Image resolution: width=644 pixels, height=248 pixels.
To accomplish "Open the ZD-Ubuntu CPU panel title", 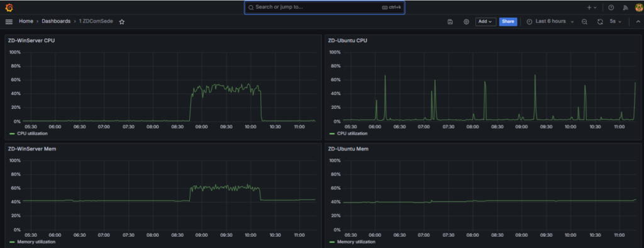I will click(347, 40).
